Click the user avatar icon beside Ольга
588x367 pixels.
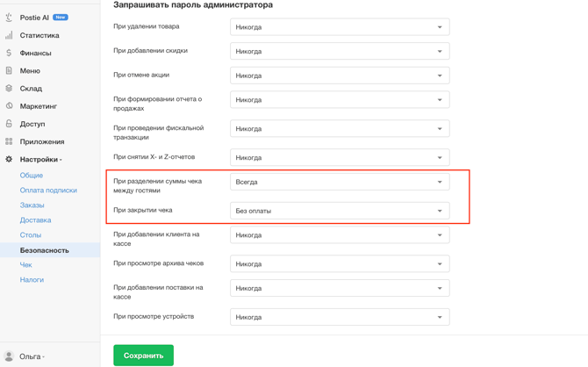[9, 356]
